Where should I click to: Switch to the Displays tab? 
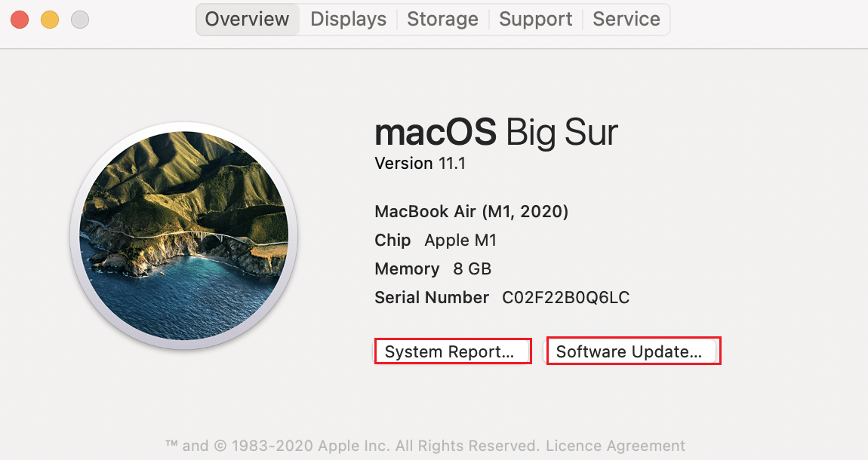348,19
